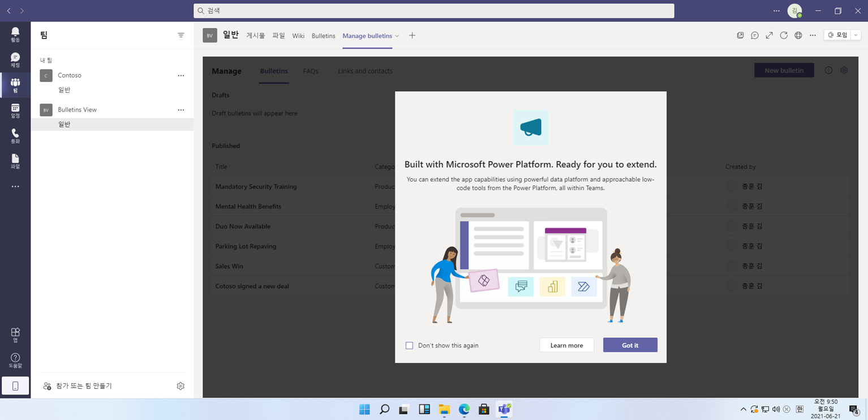Select Bulletins tab in Manage

tap(274, 71)
